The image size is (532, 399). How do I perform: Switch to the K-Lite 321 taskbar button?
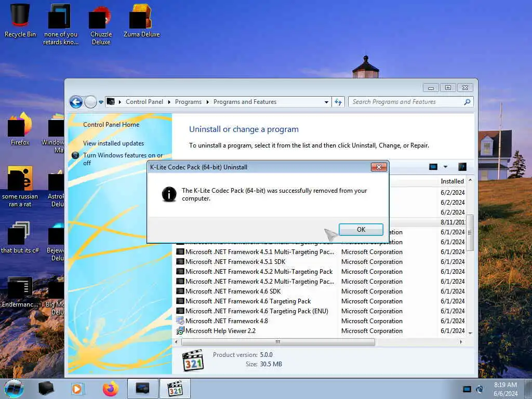point(175,389)
